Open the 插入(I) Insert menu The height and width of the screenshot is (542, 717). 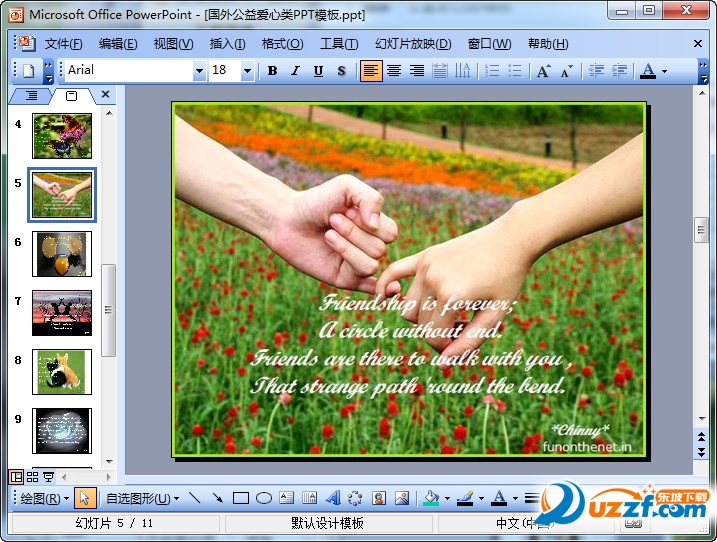coord(227,44)
